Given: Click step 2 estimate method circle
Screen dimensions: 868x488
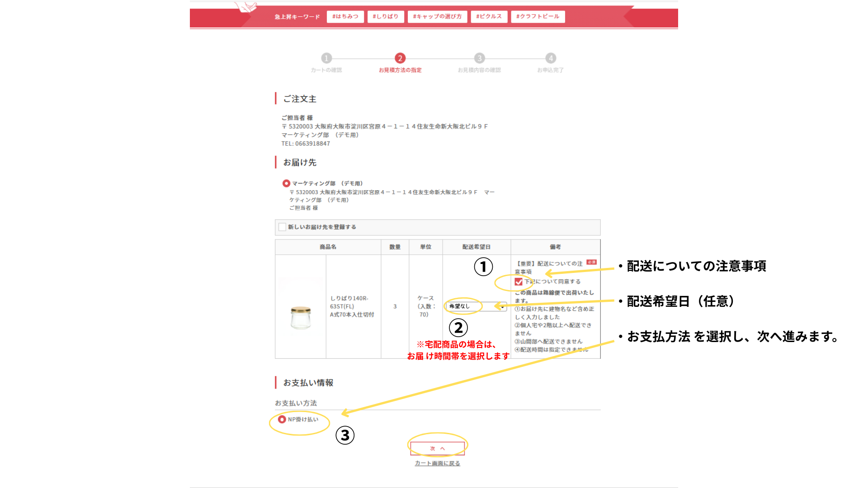Looking at the screenshot, I should (400, 58).
